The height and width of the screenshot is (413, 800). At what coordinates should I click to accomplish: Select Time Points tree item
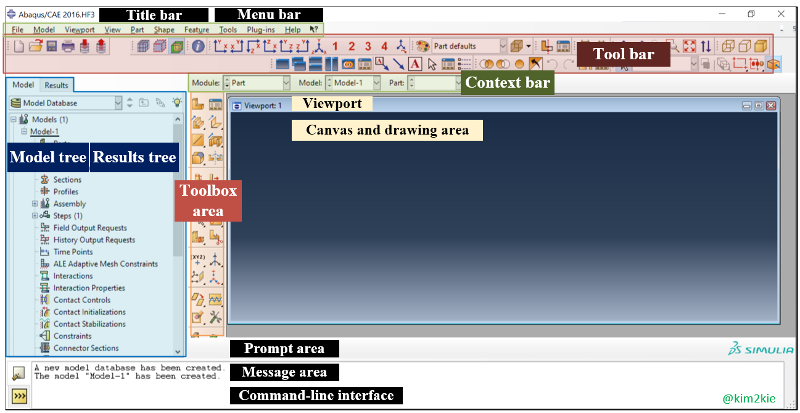tap(73, 252)
